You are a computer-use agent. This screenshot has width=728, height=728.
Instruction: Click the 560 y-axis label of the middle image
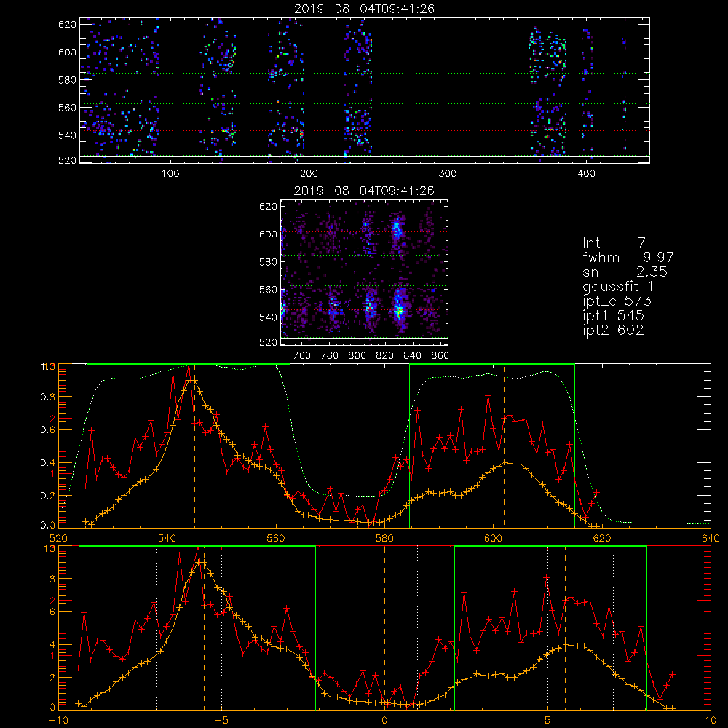point(268,290)
